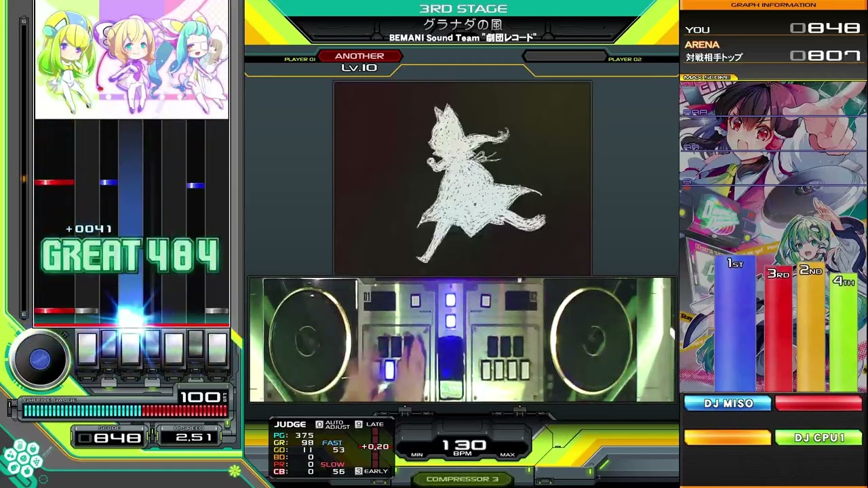Click the BD 0 judge row
868x488 pixels.
coord(294,457)
